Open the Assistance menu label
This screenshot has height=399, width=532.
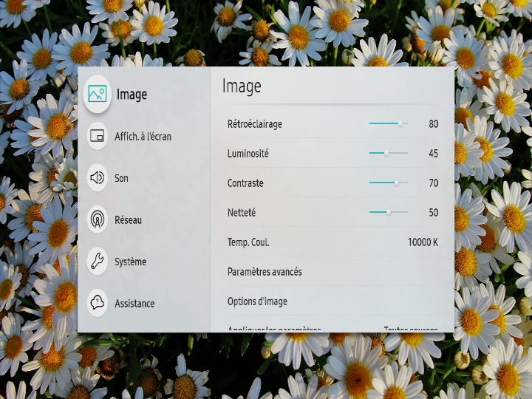coord(134,304)
